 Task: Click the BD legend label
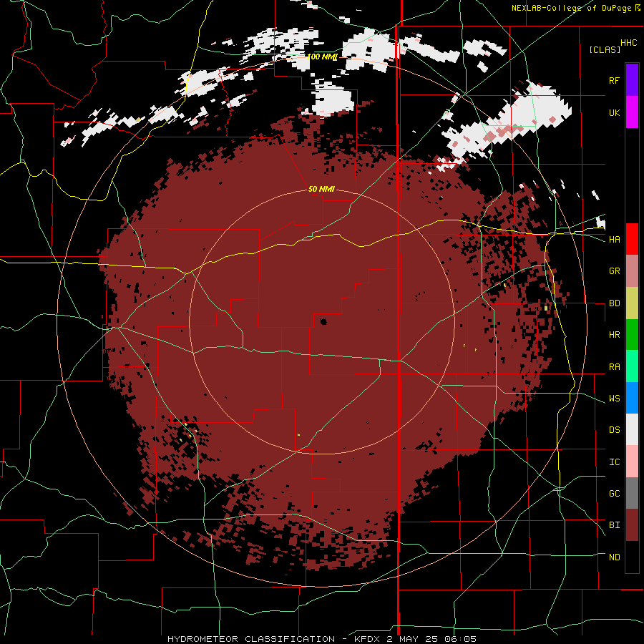click(614, 303)
